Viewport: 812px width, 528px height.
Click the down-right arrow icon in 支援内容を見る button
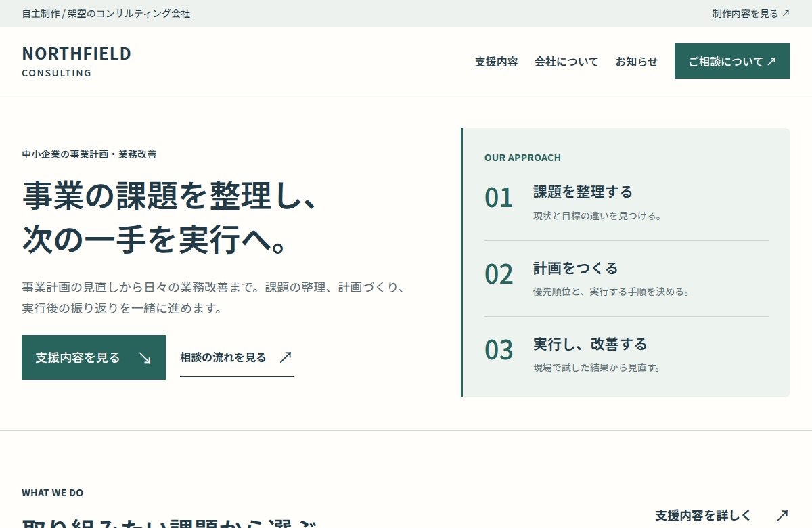point(145,357)
